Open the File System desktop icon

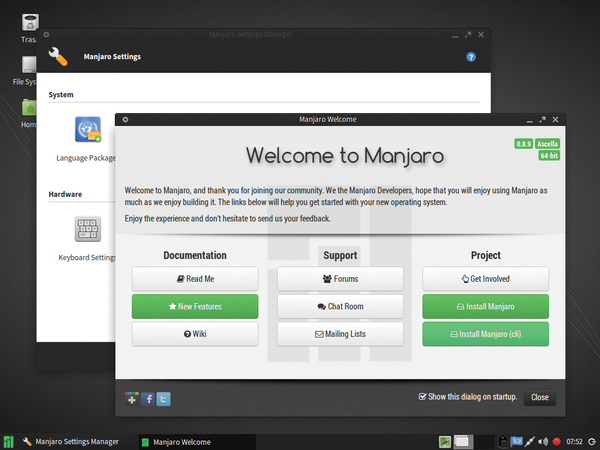[x=29, y=65]
